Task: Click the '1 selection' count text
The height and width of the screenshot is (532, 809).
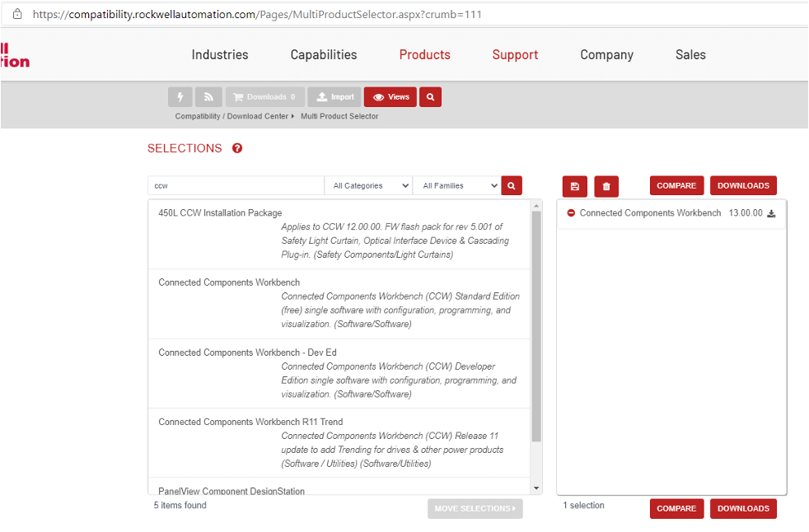Action: tap(583, 505)
